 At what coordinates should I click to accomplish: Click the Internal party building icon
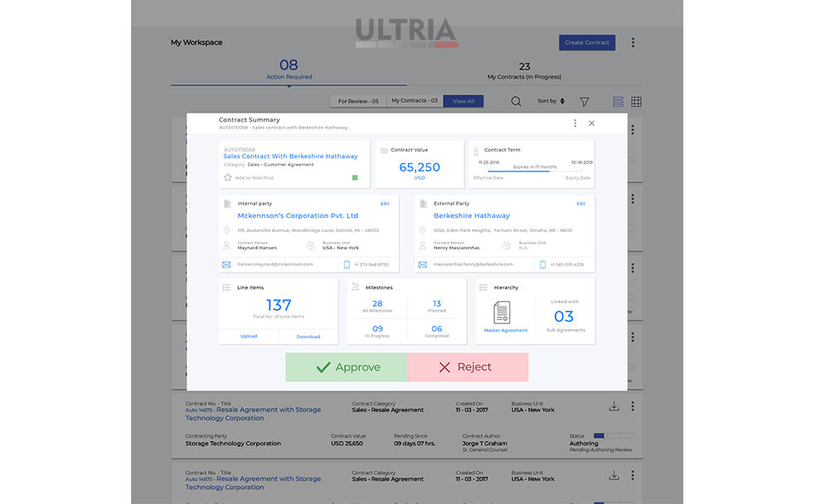(x=227, y=204)
